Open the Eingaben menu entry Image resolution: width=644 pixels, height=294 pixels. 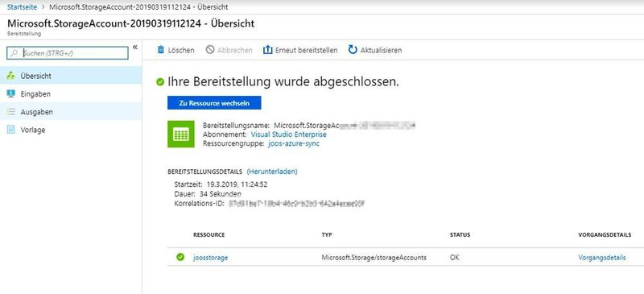click(71, 93)
